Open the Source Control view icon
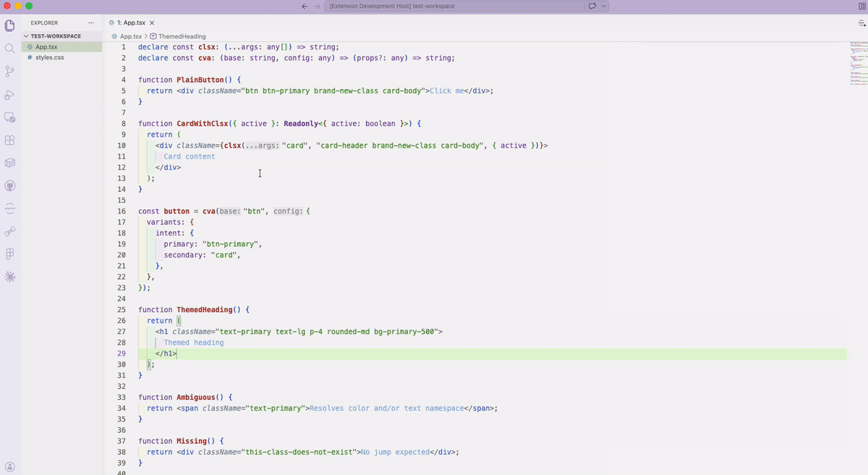 coord(10,71)
